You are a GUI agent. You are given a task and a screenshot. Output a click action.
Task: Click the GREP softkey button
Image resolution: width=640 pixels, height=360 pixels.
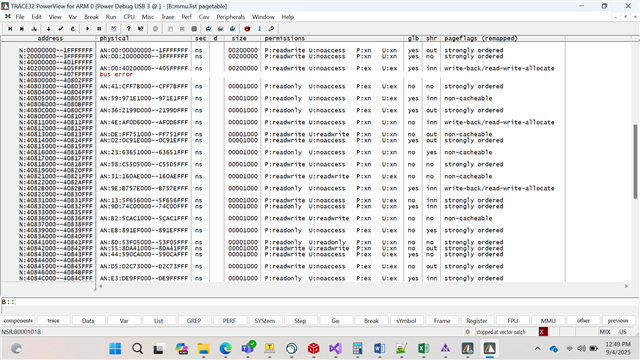[x=194, y=321]
